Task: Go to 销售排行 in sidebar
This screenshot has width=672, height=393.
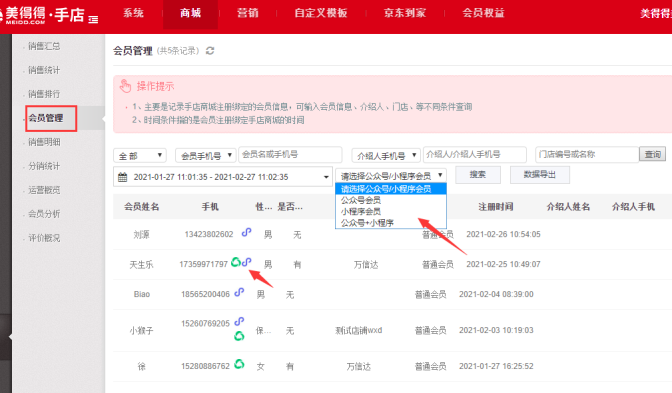Action: tap(44, 94)
